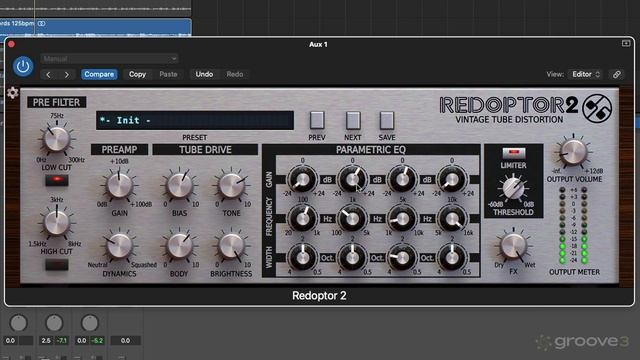The height and width of the screenshot is (360, 640).
Task: Toggle the plugin power bypass button
Action: pos(23,66)
